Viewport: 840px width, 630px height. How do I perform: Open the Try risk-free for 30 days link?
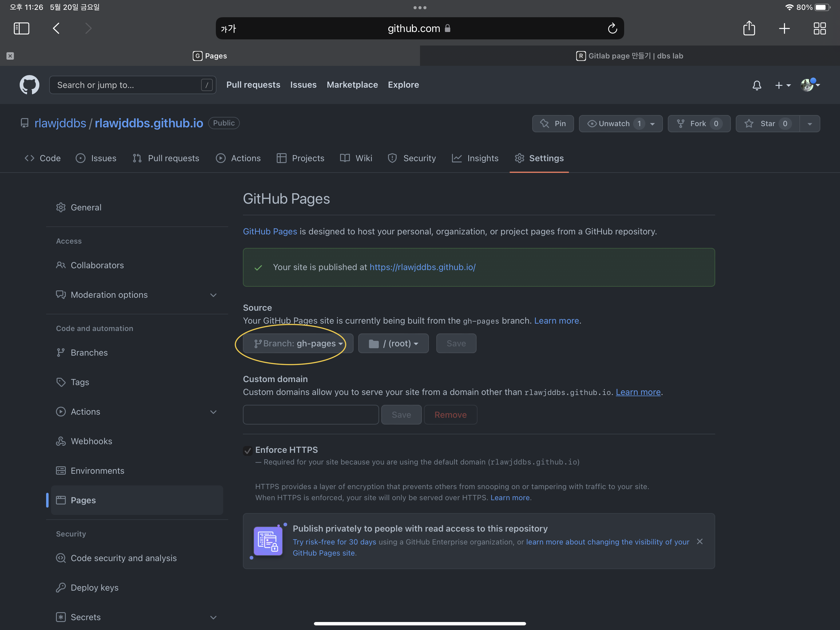334,542
